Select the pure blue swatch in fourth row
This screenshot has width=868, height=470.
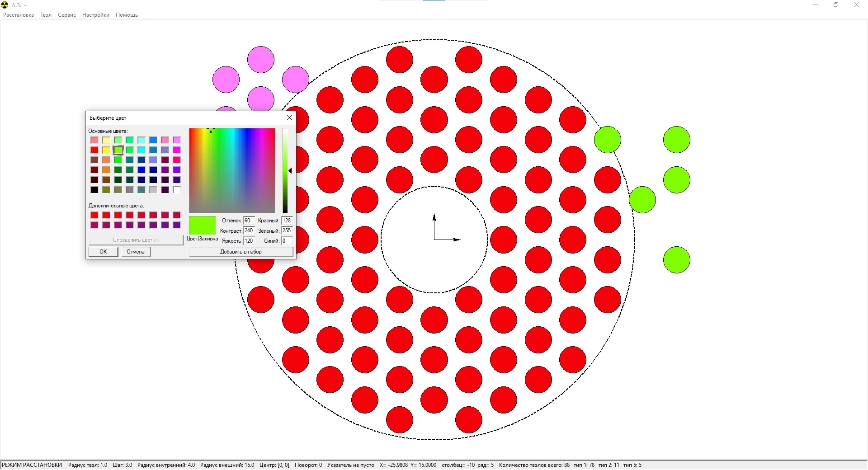coord(142,170)
